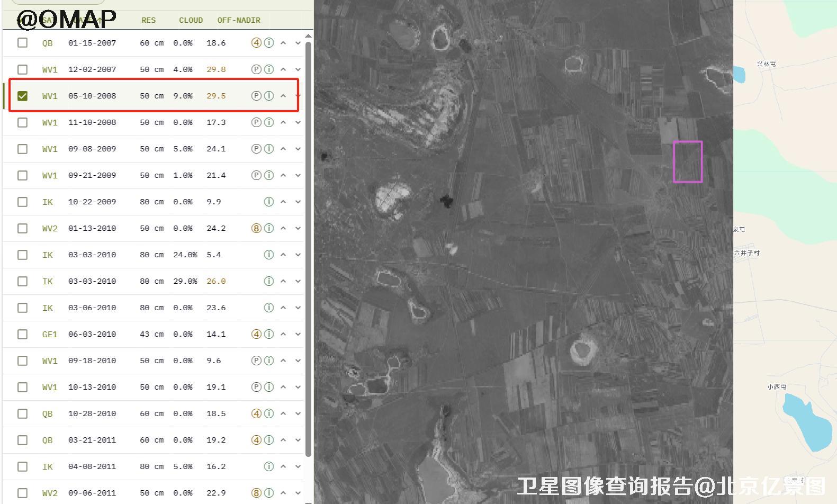
Task: Click the 10-13-2010 date entry
Action: 92,387
